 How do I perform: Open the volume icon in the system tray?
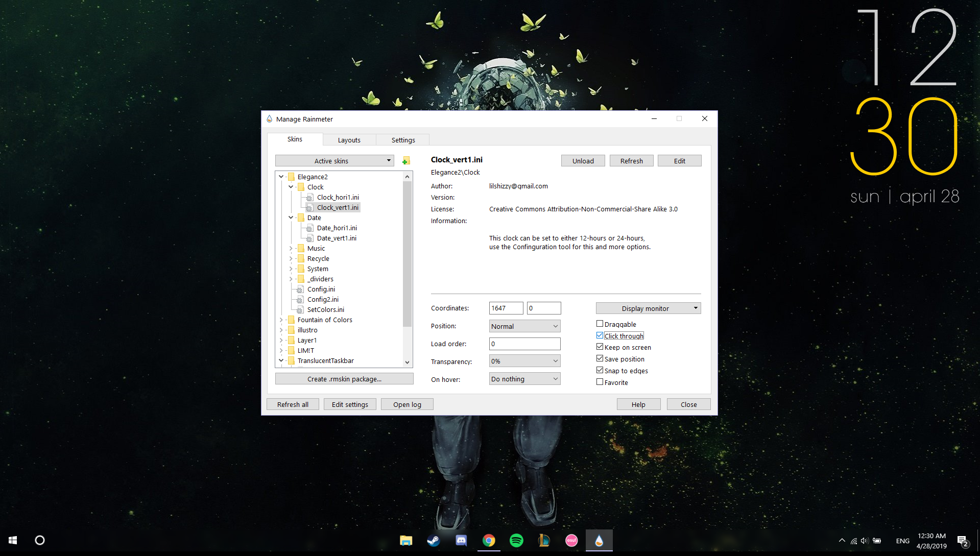864,540
